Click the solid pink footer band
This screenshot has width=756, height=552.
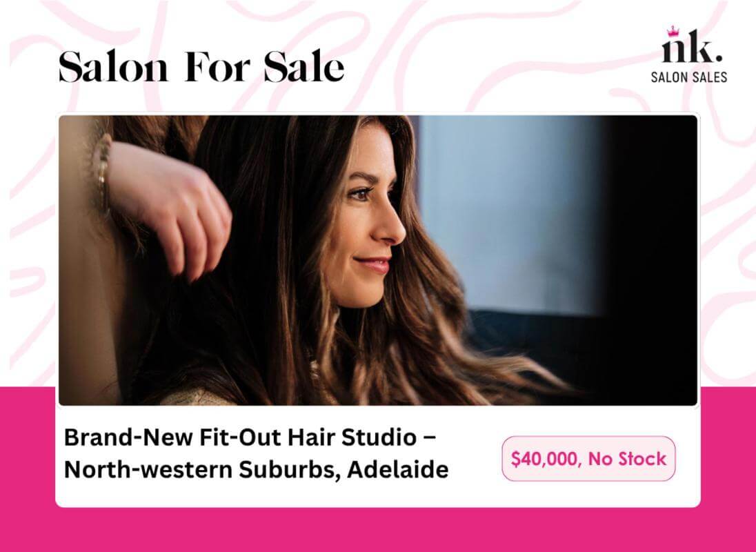[378, 529]
